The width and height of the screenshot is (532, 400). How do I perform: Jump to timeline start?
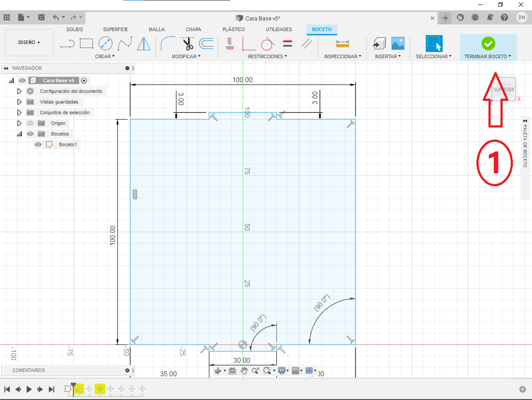coord(7,389)
